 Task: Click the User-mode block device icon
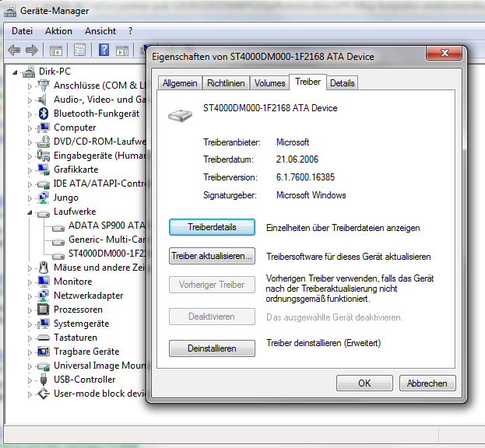click(44, 394)
